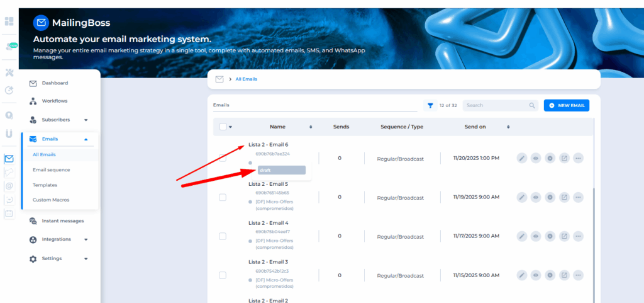The image size is (644, 303).
Task: Collapse the Emails menu section
Action: pos(86,139)
